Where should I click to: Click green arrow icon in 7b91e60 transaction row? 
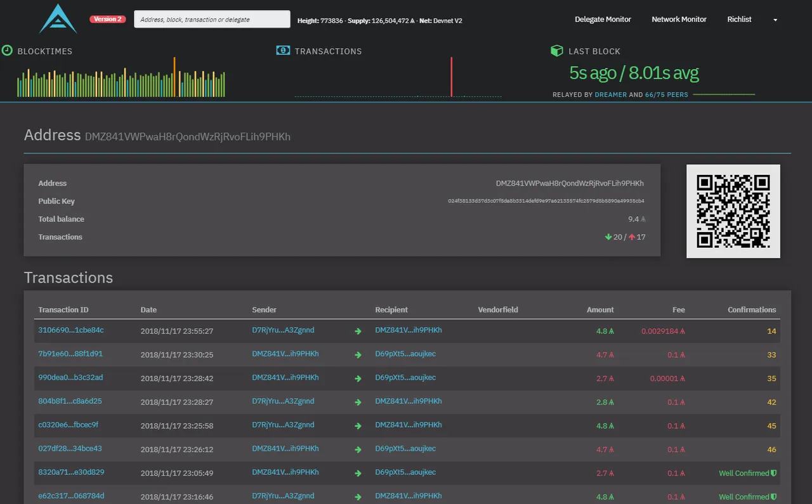[358, 355]
